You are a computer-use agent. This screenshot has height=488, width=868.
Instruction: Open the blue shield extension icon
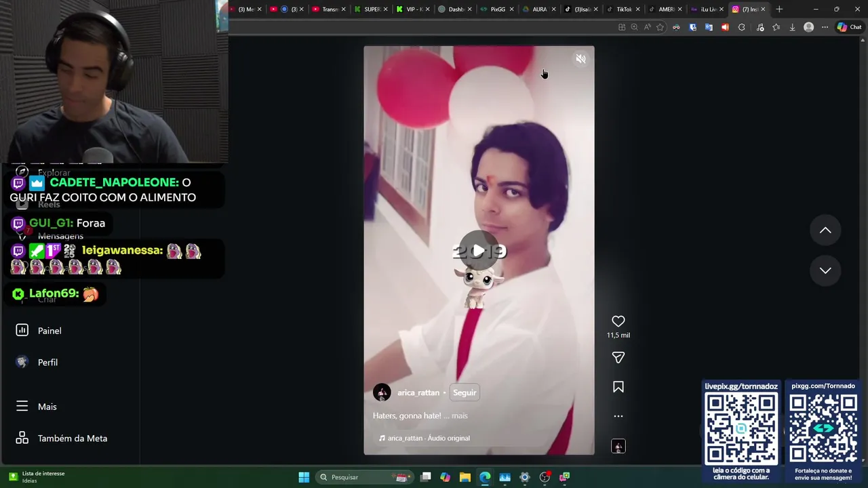coord(692,27)
